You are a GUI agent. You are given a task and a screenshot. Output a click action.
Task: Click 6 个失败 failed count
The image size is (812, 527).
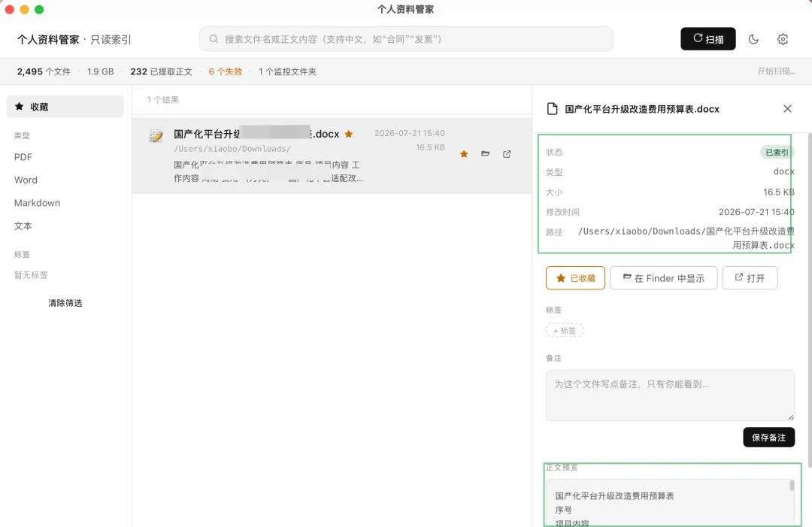226,71
